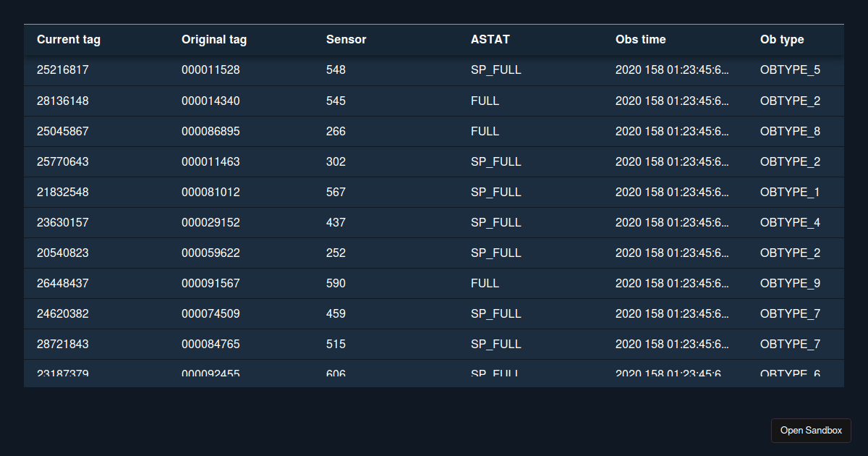Click original tag cell 000084765

coord(210,344)
